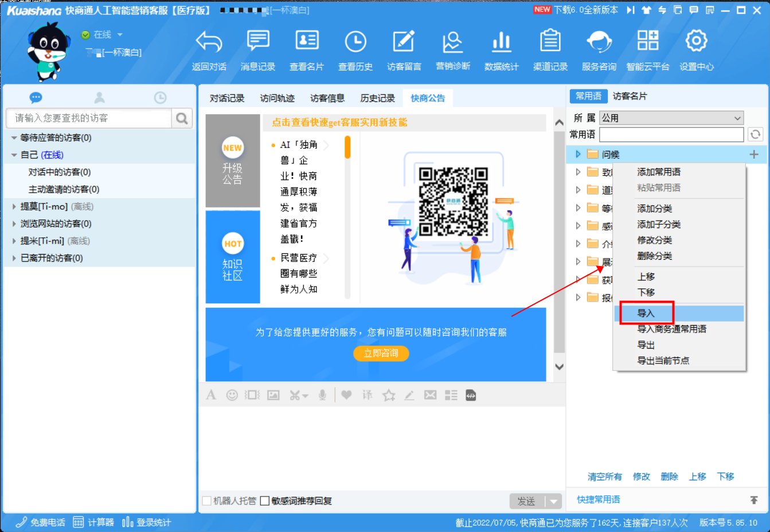Click 点击查看快速get客服实用新技能 headline
Image resolution: width=770 pixels, height=532 pixels.
339,122
